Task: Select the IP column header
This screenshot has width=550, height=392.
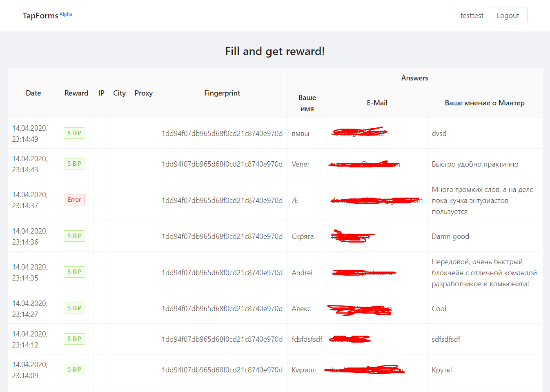Action: coord(101,93)
